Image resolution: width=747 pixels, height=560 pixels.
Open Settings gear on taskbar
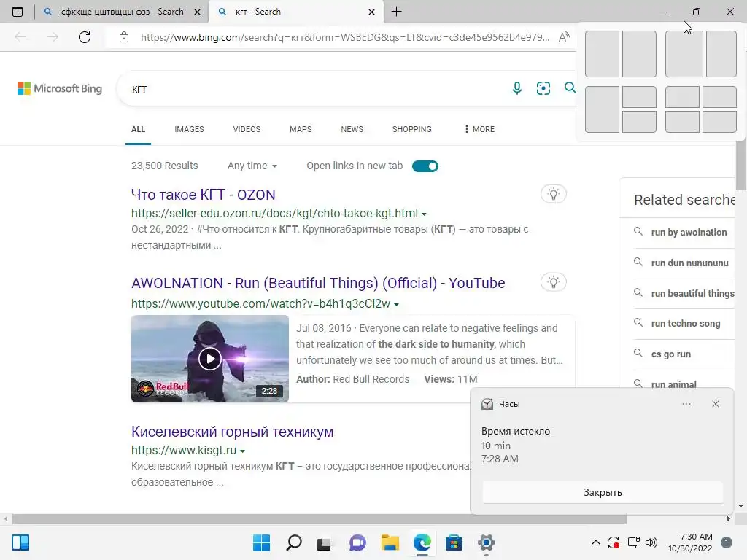[x=487, y=542]
